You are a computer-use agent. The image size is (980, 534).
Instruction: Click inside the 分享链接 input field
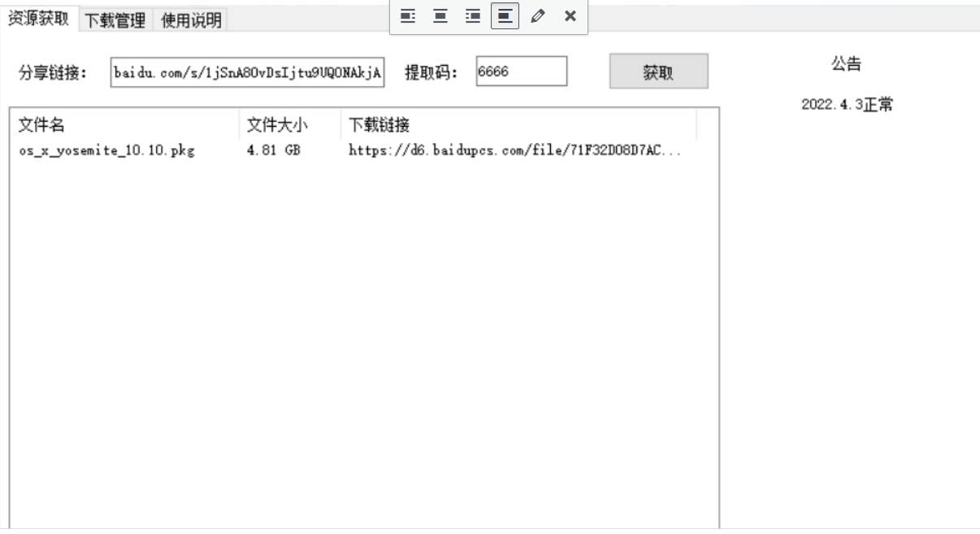pyautogui.click(x=248, y=70)
